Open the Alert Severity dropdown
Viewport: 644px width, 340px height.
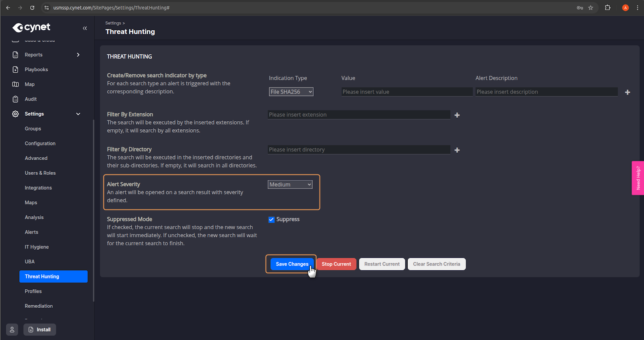point(290,185)
